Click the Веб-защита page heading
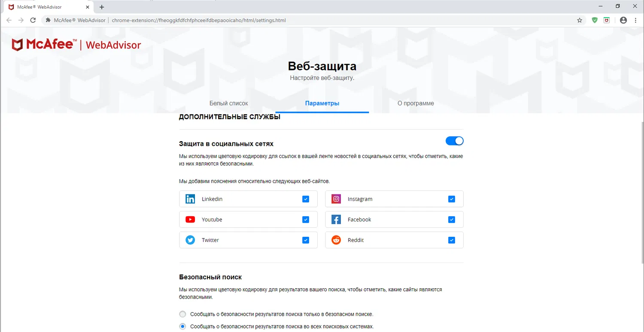 [x=322, y=66]
